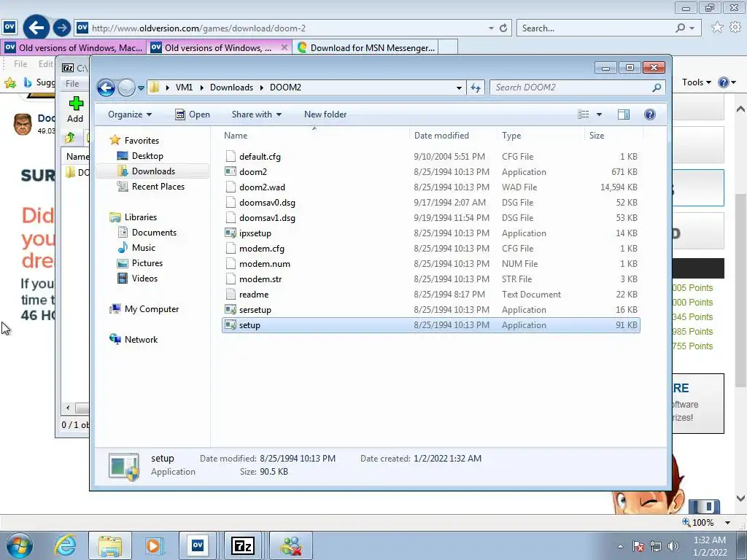Expand the address bar history dropdown arrow
Viewport: 747px width, 560px height.
[x=459, y=87]
